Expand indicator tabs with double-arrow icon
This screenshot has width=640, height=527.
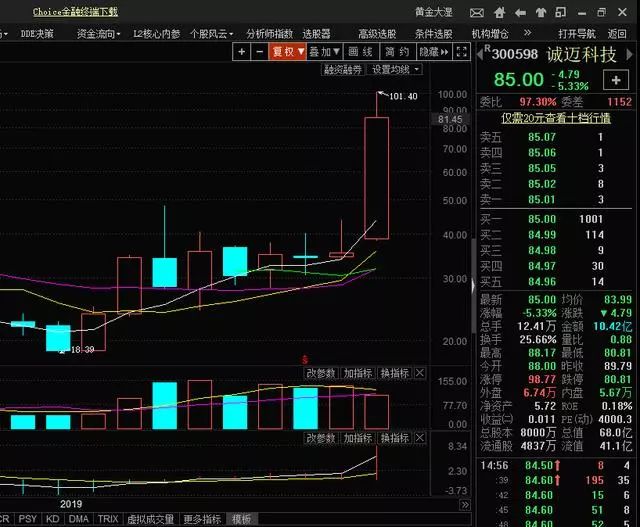465,505
